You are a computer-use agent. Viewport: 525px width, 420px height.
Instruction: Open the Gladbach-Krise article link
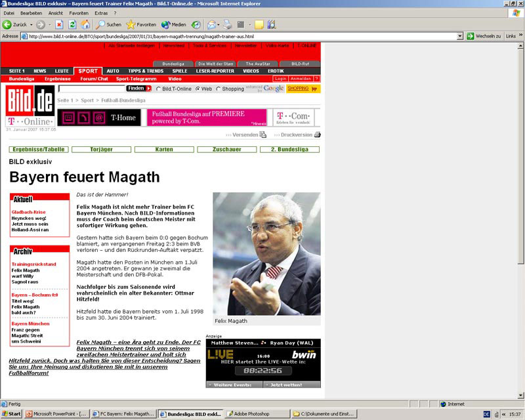[x=28, y=212]
